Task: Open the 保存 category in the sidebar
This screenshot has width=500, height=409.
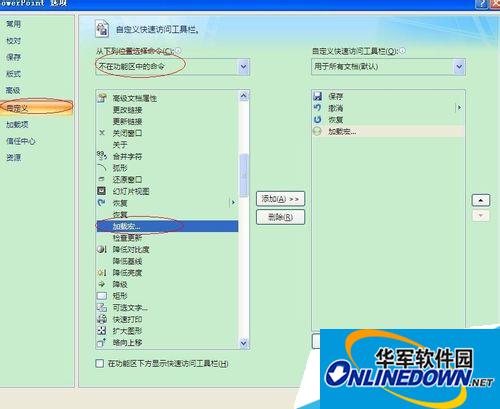Action: [x=14, y=57]
